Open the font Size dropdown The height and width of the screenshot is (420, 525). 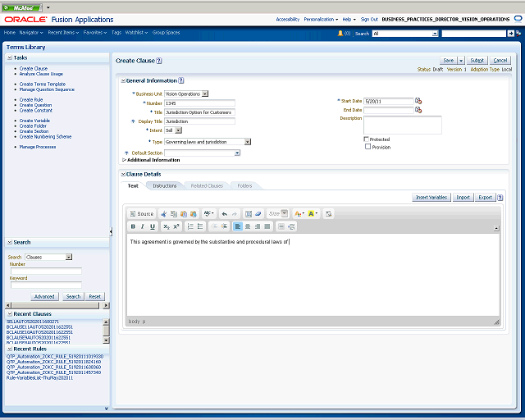point(285,213)
